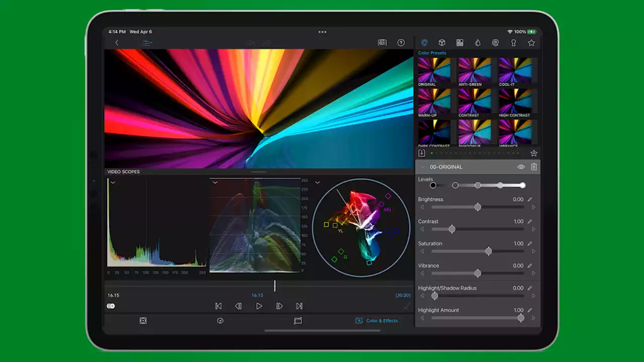This screenshot has width=644, height=362.
Task: Nudge the Saturation value up with right arrow
Action: click(533, 251)
